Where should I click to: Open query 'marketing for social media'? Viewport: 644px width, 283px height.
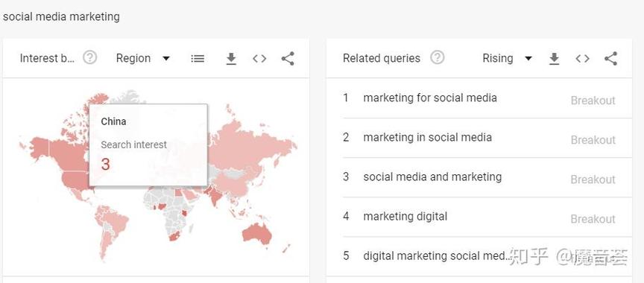pyautogui.click(x=430, y=98)
